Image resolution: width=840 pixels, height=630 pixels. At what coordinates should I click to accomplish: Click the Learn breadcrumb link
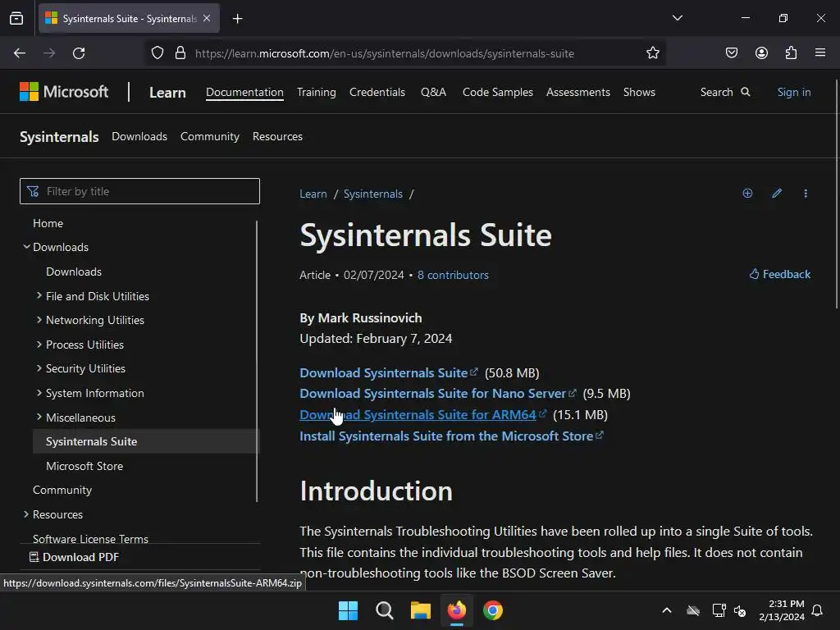click(x=313, y=194)
